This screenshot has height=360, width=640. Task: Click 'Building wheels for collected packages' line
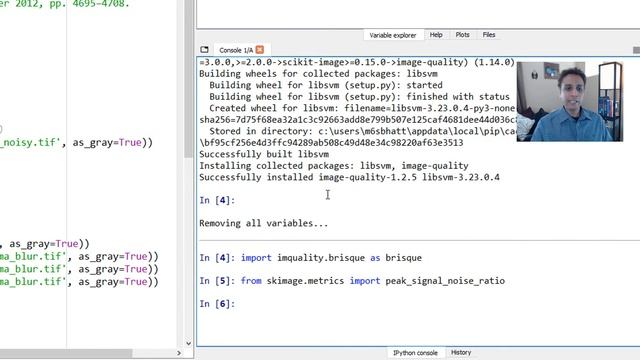318,74
